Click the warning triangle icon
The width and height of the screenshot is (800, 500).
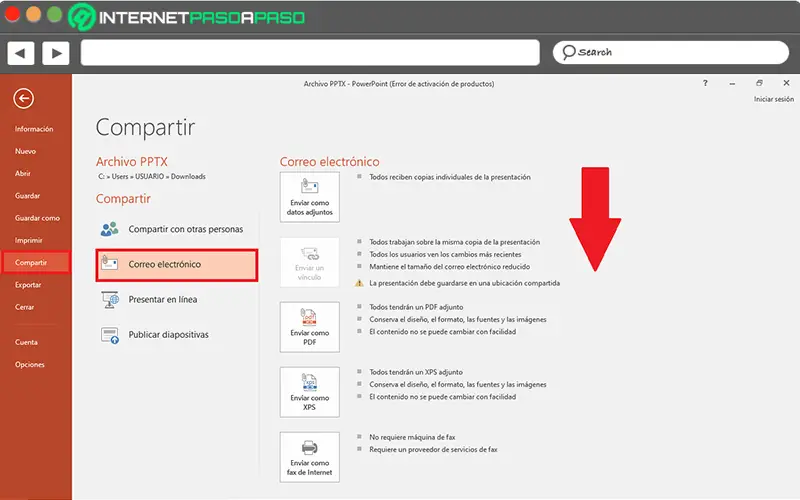pyautogui.click(x=359, y=283)
